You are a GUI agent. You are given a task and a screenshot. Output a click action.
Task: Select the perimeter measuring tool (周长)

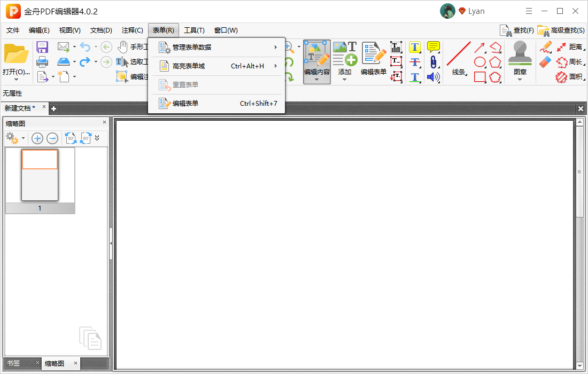click(x=570, y=62)
